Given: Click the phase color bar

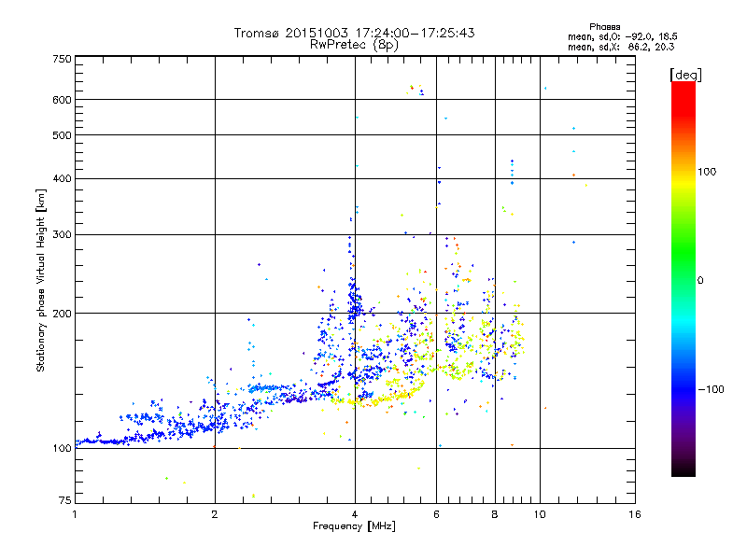Looking at the screenshot, I should (x=684, y=278).
